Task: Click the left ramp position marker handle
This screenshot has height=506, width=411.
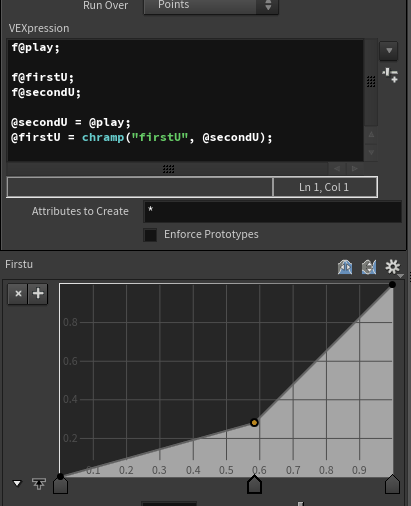Action: click(x=60, y=485)
